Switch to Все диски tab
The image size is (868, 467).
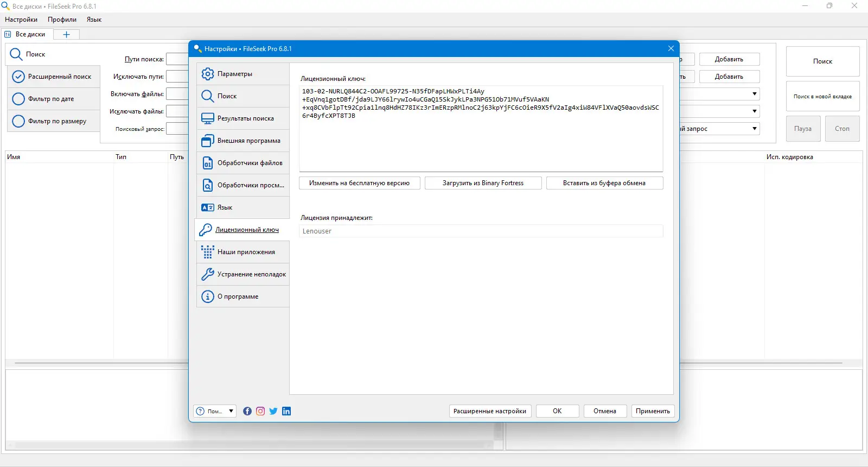click(x=26, y=34)
